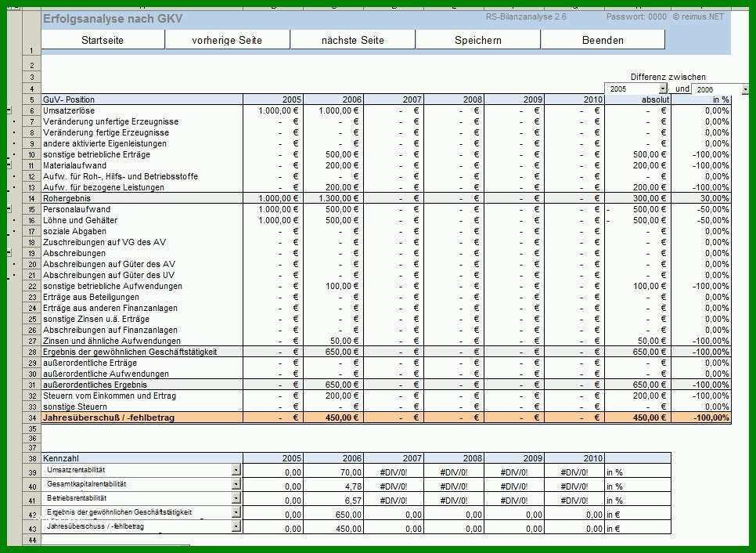This screenshot has width=756, height=553.
Task: Select row header 34
Action: [32, 418]
